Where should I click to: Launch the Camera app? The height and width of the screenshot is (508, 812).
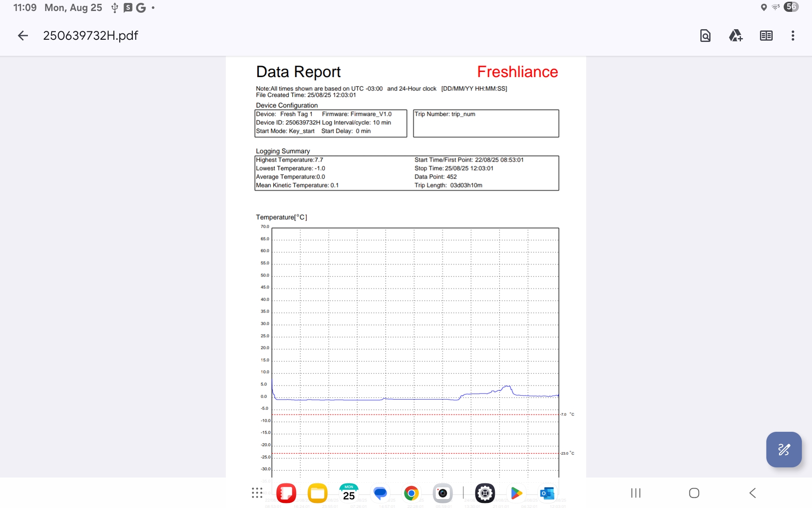442,493
